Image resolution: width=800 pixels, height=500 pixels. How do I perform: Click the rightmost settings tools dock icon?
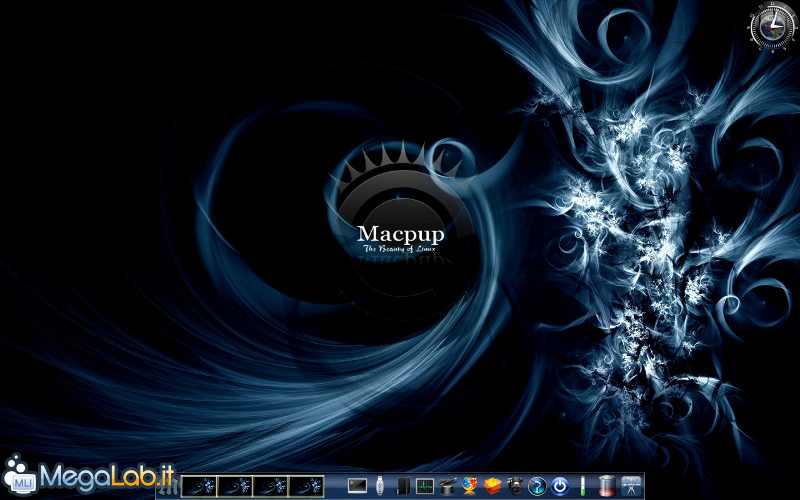tap(631, 486)
